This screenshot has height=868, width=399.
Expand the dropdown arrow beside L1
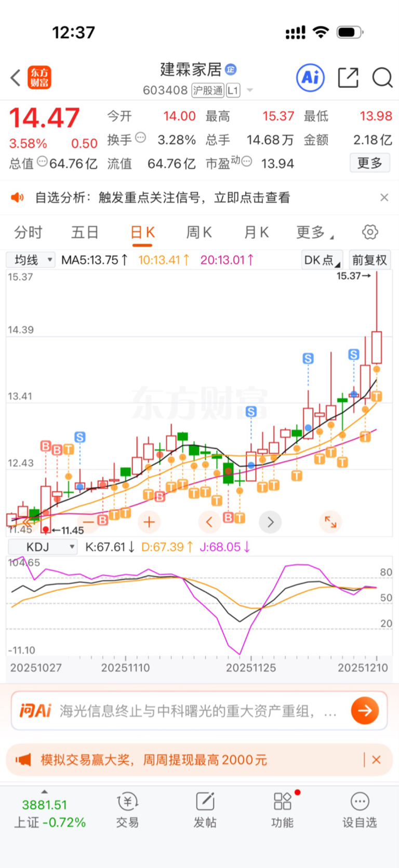[250, 90]
